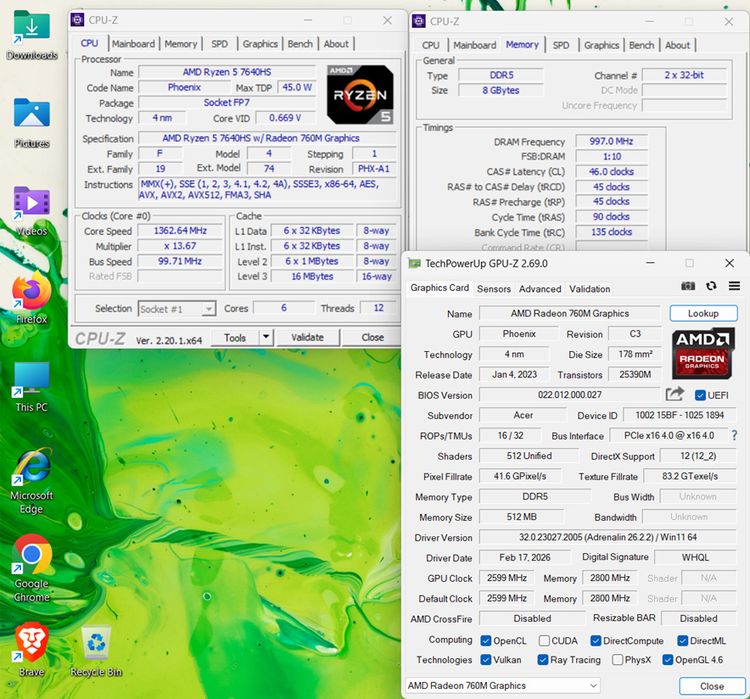Click the Device ID value field

click(679, 415)
